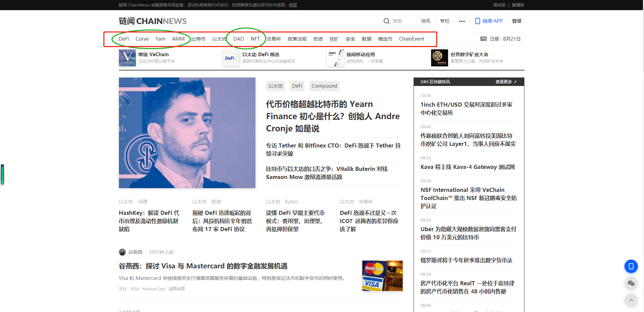Select the DAO navigation item
644x312 pixels.
(x=239, y=39)
